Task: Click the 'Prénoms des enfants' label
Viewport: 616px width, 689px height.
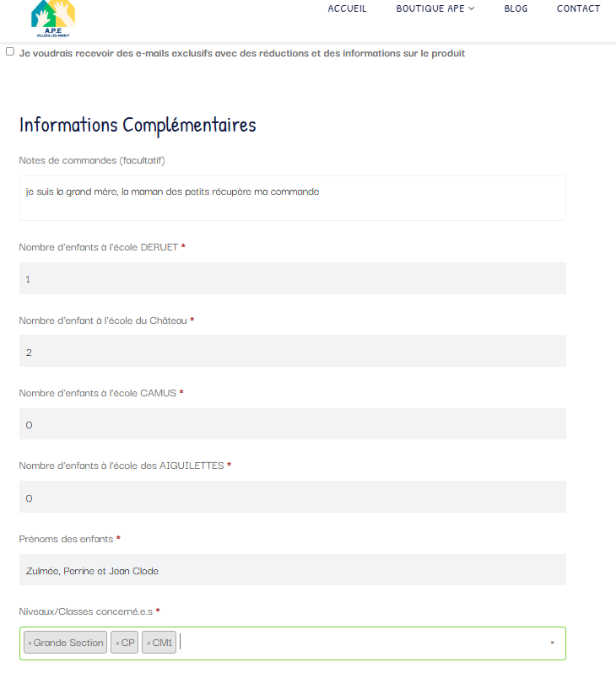Action: [66, 539]
